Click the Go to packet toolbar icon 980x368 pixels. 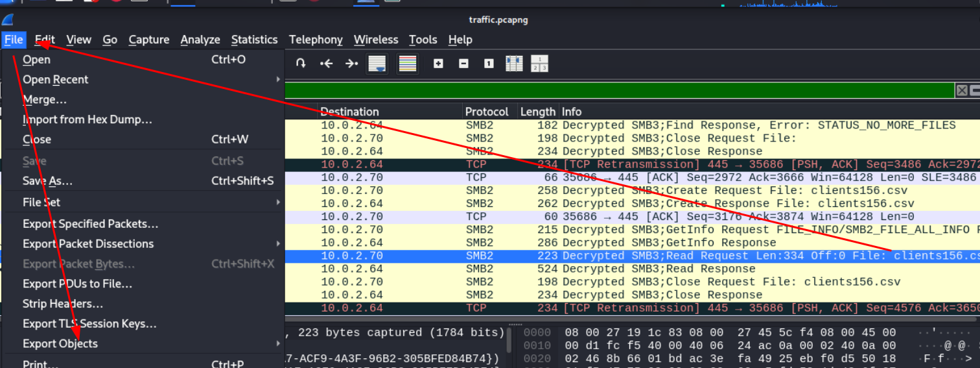pos(301,64)
